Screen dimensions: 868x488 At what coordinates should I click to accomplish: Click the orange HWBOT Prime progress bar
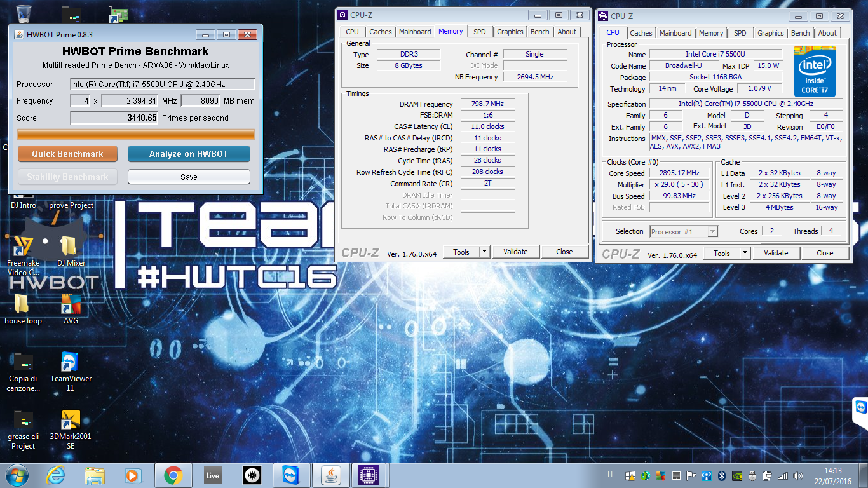[136, 134]
